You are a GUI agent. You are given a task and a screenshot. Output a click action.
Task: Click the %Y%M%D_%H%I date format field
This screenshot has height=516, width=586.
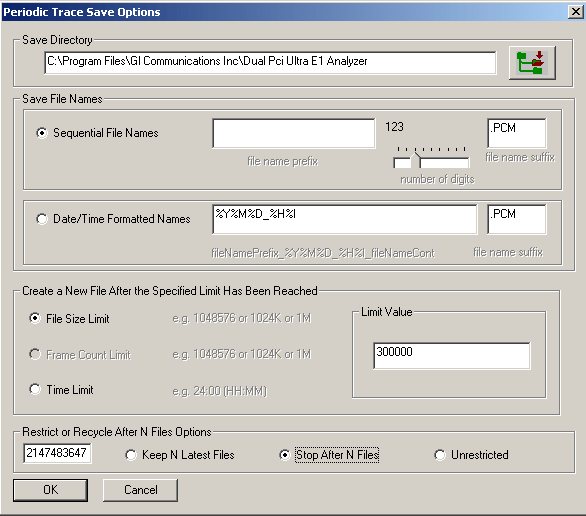(345, 219)
